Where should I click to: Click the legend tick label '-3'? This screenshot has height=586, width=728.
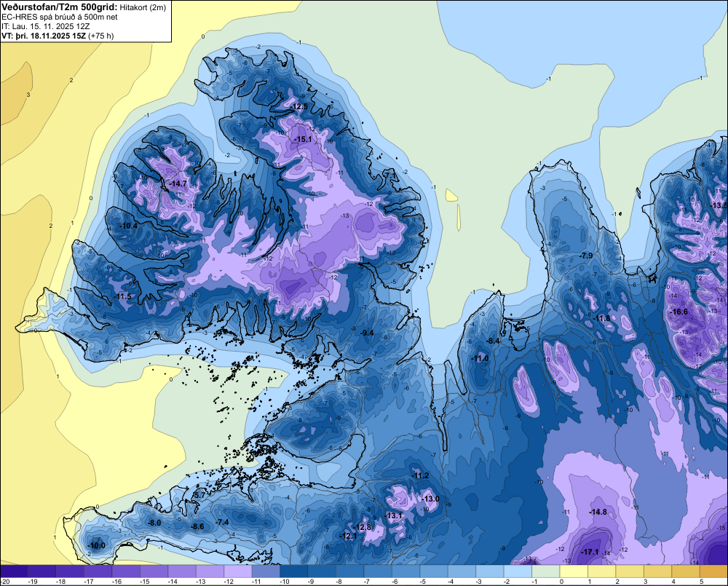point(479,582)
